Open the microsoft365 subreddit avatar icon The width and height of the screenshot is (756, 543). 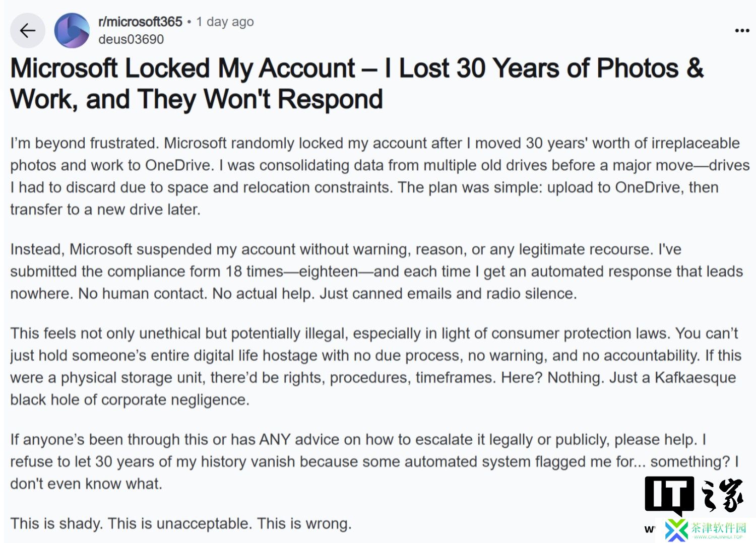point(72,31)
